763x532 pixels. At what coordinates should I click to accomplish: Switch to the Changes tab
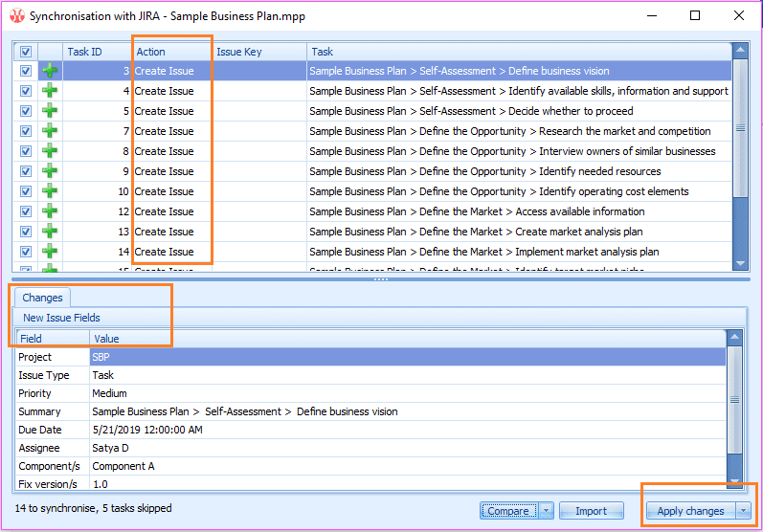pyautogui.click(x=42, y=298)
